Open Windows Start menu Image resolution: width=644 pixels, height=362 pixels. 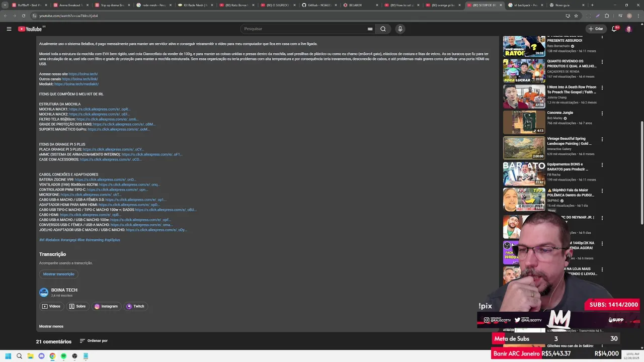click(8, 356)
